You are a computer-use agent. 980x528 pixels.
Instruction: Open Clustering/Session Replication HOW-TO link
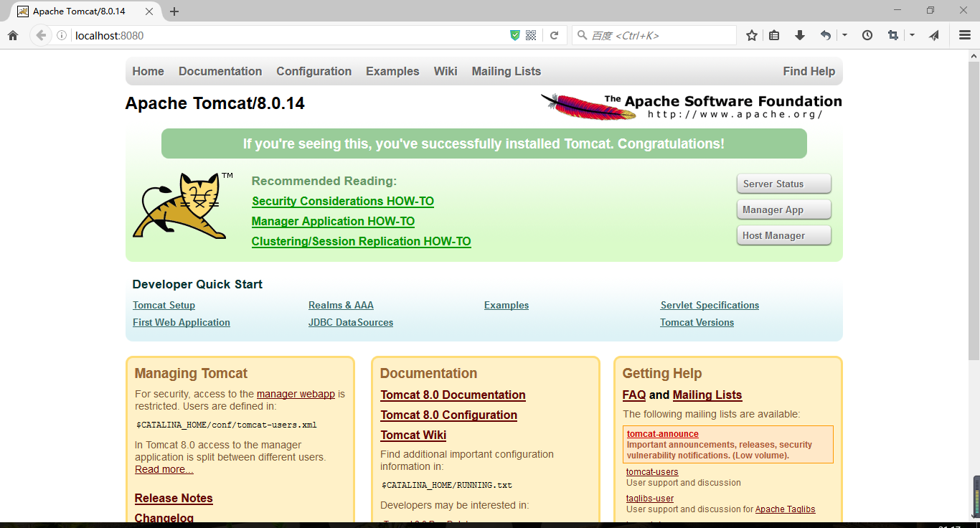point(362,241)
